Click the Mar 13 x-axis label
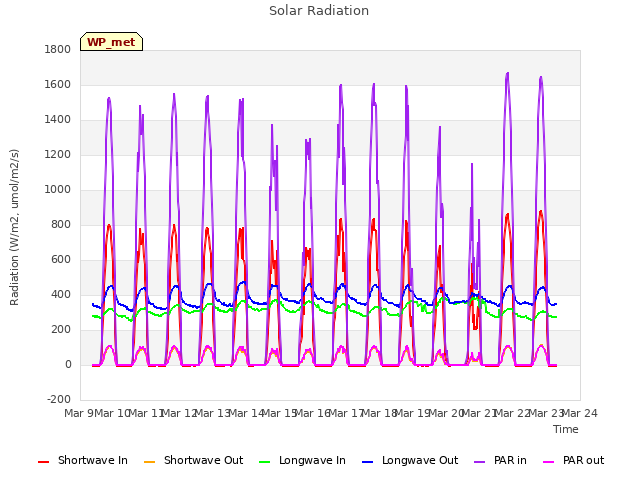Screen dimensions: 640x480 point(213,413)
